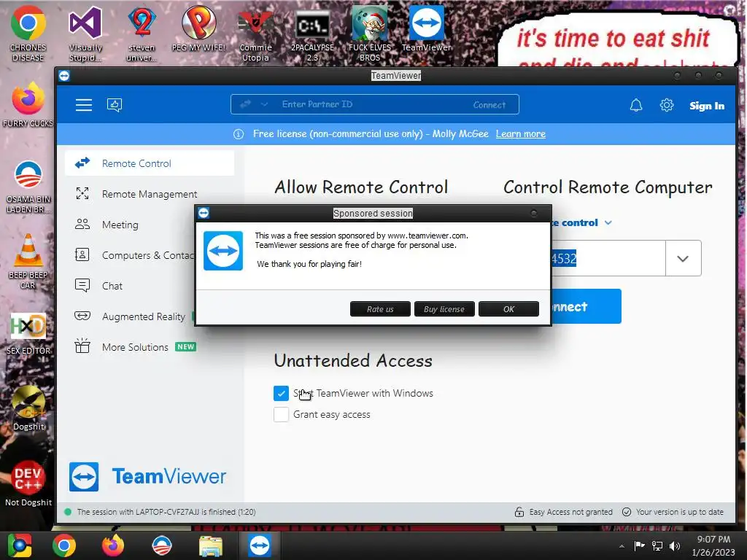The height and width of the screenshot is (560, 747).
Task: Select the Remote Control sidebar item
Action: point(150,163)
